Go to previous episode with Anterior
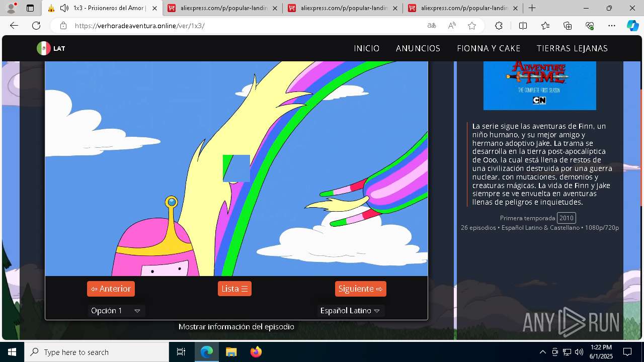 tap(111, 289)
